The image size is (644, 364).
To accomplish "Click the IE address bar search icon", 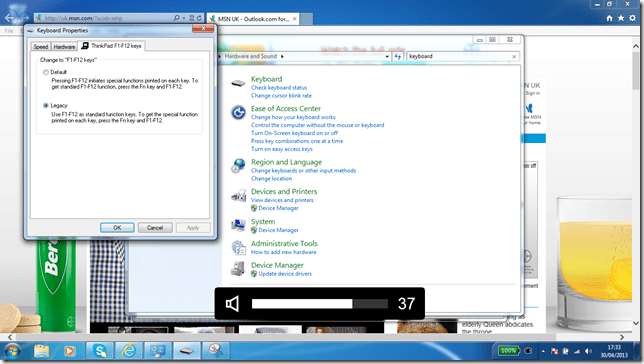I will tap(177, 18).
